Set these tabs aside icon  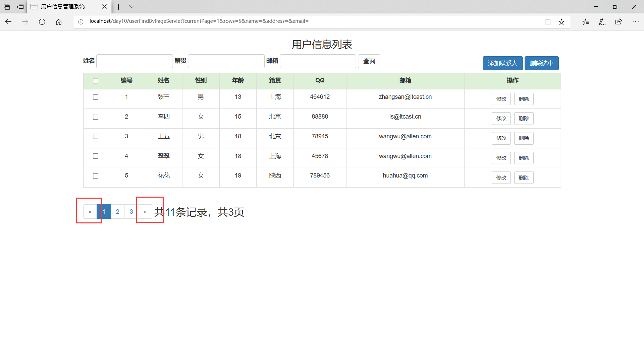click(x=20, y=7)
